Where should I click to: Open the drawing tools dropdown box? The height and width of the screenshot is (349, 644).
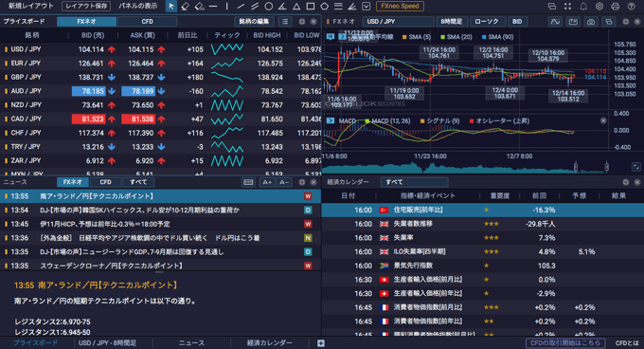pos(366,7)
